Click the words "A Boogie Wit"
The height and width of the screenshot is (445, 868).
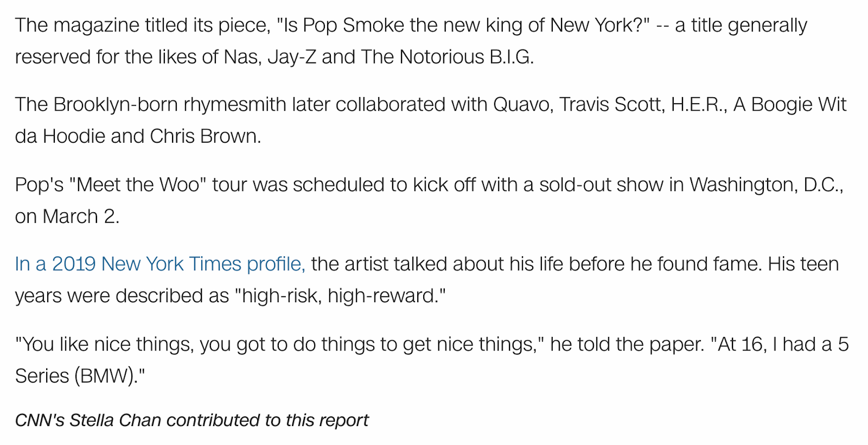pyautogui.click(x=790, y=105)
